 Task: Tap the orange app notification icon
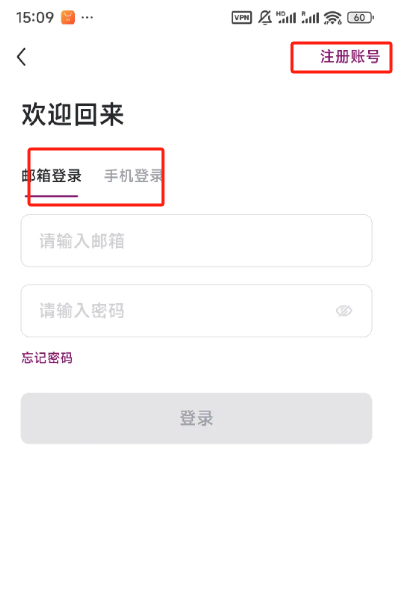(68, 17)
